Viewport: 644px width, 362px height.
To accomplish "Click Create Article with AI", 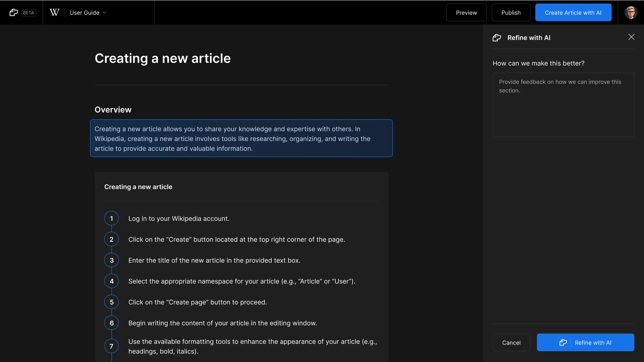I will pos(573,12).
